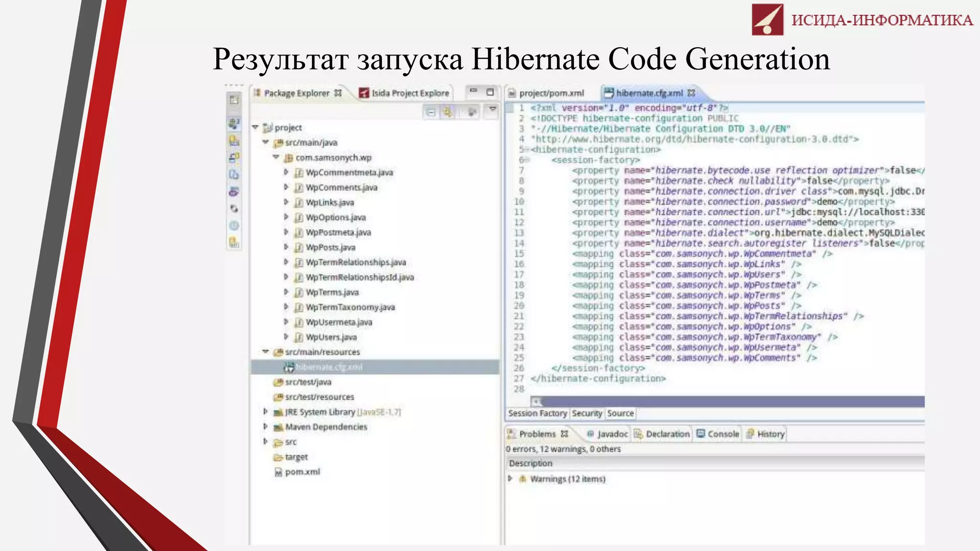980x551 pixels.
Task: Click fourth icon in left vertical sidebar
Action: pyautogui.click(x=234, y=157)
